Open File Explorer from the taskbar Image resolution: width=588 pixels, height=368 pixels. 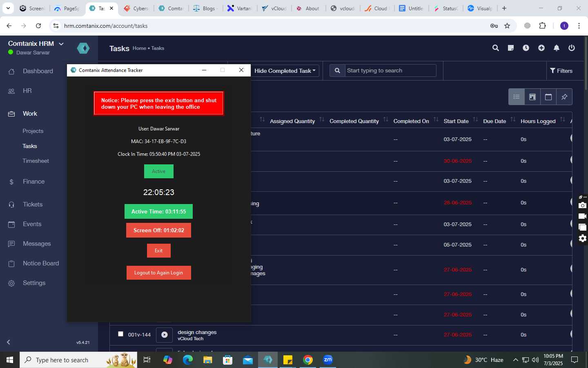pyautogui.click(x=208, y=360)
